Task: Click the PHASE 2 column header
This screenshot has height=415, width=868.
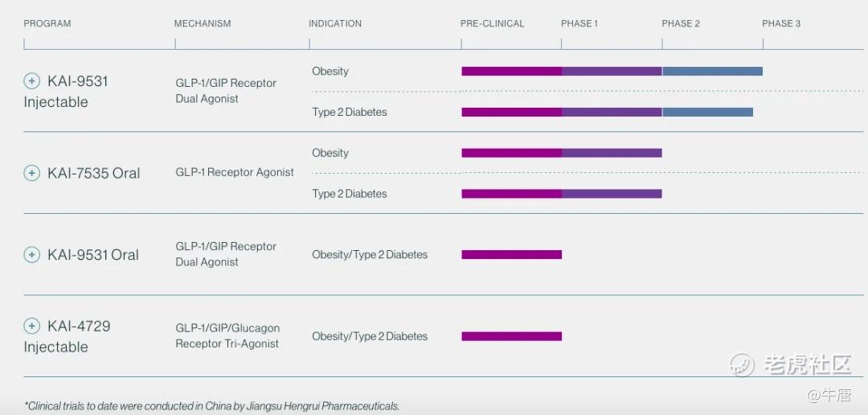Action: 681,23
